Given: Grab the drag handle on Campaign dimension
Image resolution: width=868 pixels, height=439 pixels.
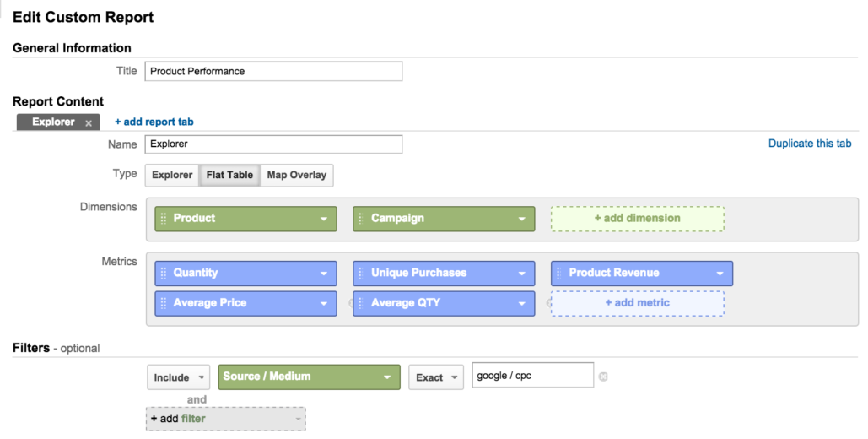Looking at the screenshot, I should coord(361,219).
